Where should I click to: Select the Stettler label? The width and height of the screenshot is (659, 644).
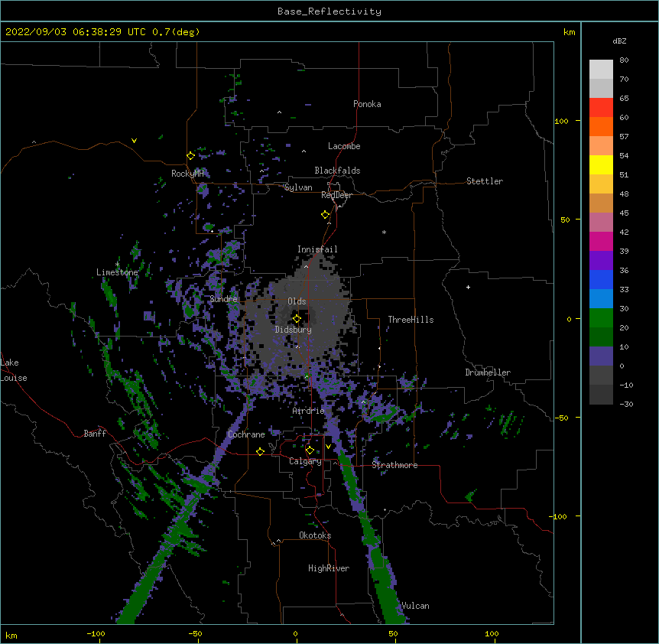pyautogui.click(x=485, y=181)
